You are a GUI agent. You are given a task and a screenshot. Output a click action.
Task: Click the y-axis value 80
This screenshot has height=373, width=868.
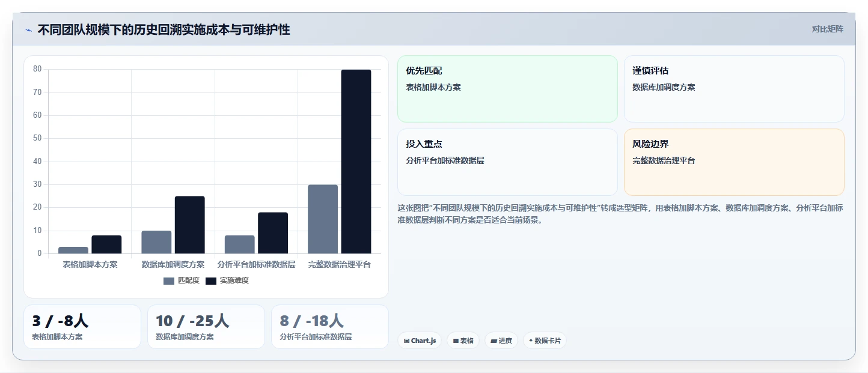(37, 69)
